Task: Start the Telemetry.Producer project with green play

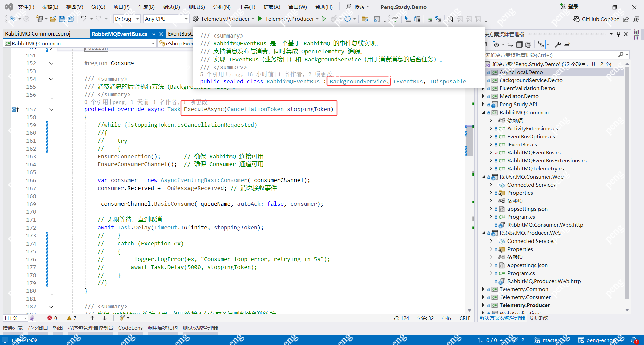Action: click(x=260, y=19)
